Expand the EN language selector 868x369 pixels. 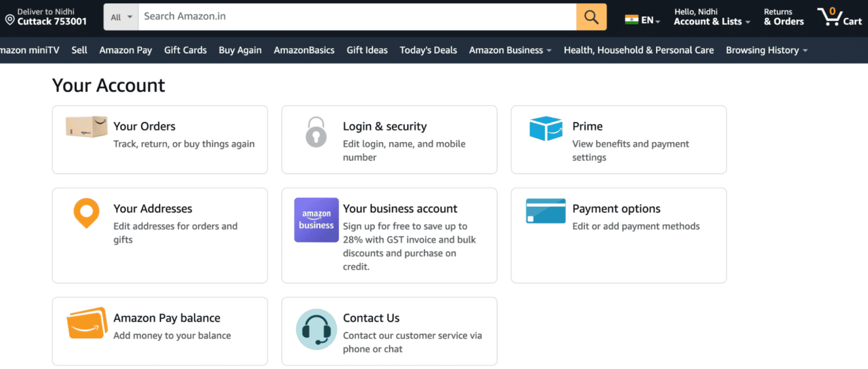click(x=643, y=19)
